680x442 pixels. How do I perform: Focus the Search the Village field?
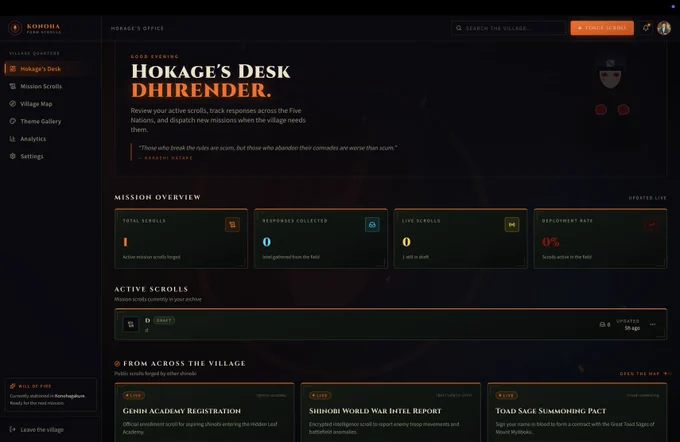coord(508,28)
